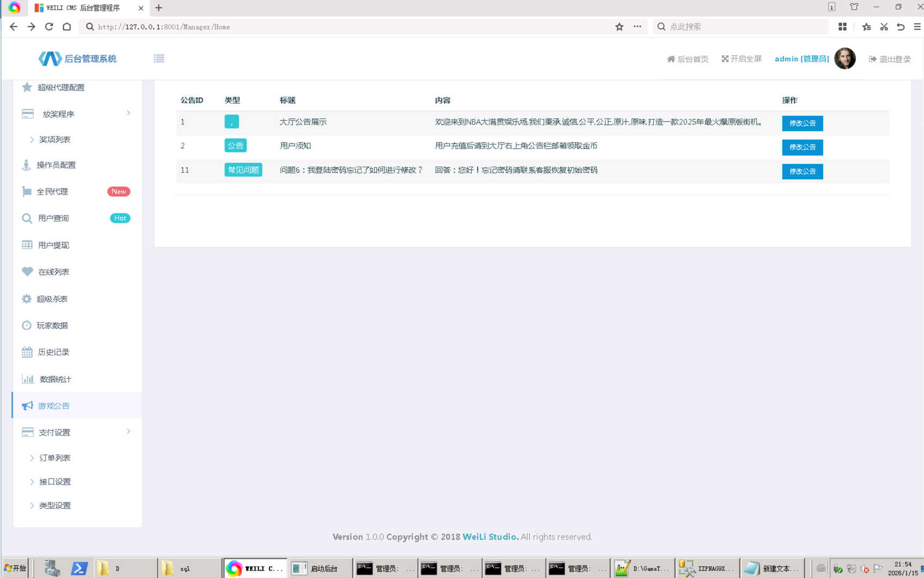The image size is (924, 578).
Task: Click the 在线列表 heart icon
Action: 27,272
